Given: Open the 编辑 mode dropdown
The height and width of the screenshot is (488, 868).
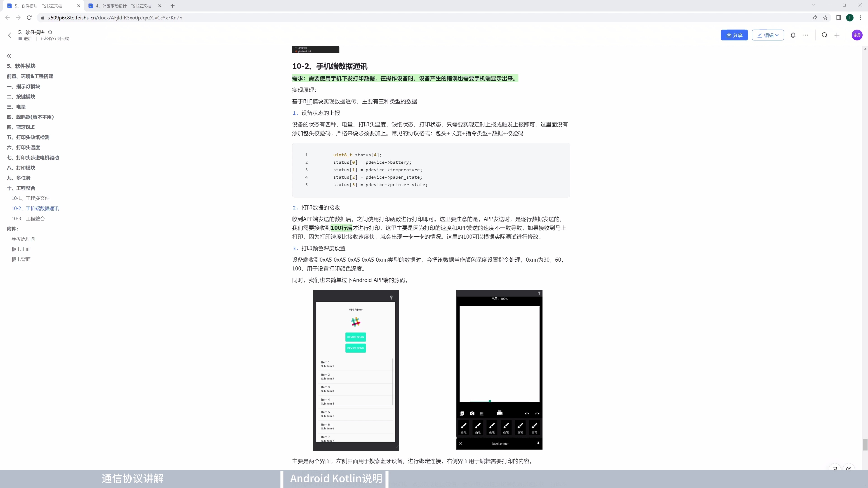Looking at the screenshot, I should 768,35.
